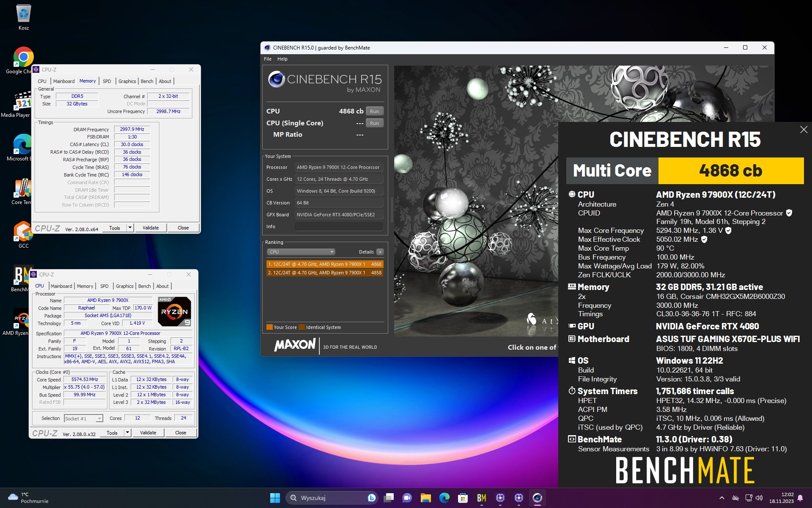The height and width of the screenshot is (508, 812).
Task: Click Validate in the Memory CPU-Z window
Action: tap(151, 228)
